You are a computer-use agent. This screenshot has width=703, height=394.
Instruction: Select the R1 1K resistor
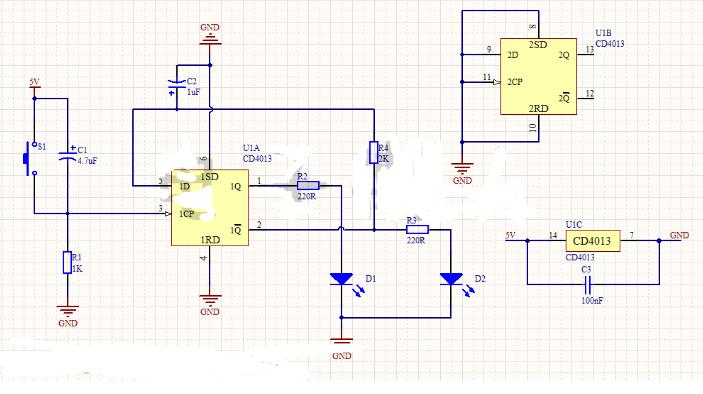point(67,263)
